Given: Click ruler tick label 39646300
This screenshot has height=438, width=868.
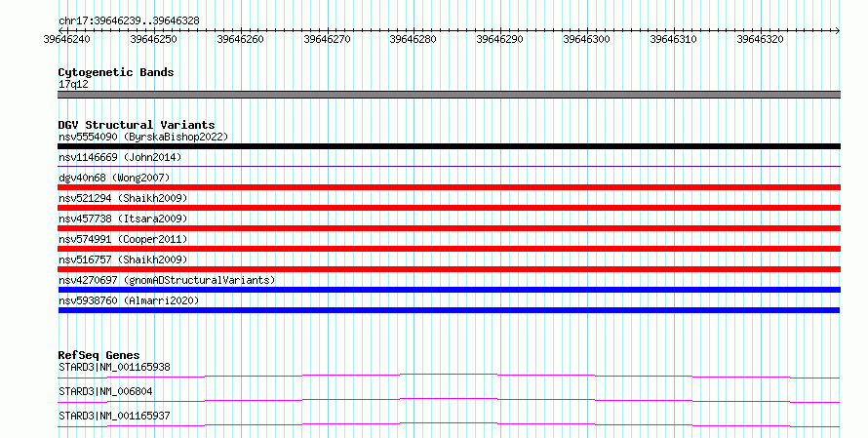Looking at the screenshot, I should pyautogui.click(x=587, y=39).
